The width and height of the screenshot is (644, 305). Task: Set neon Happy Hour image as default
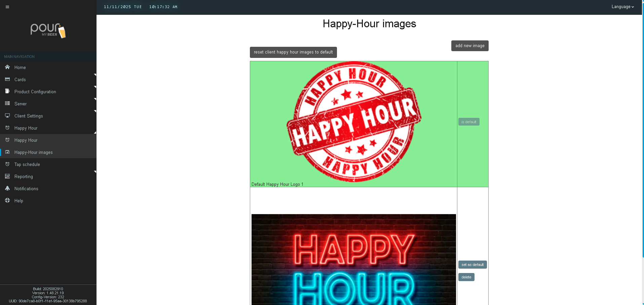tap(472, 265)
